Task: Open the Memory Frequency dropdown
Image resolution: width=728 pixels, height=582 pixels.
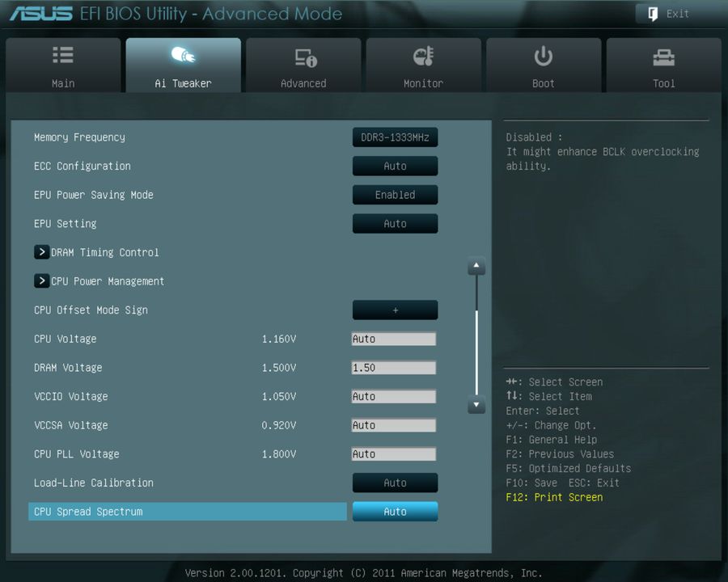Action: tap(395, 137)
